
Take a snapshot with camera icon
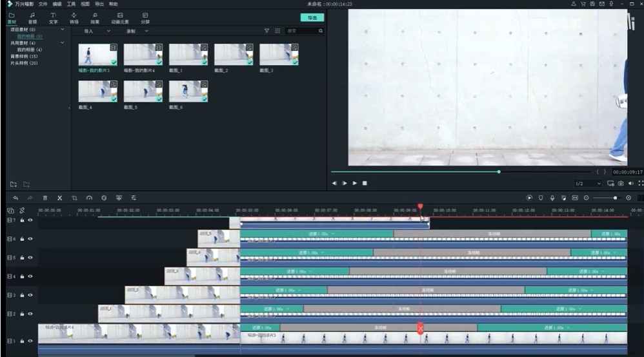[x=621, y=184]
